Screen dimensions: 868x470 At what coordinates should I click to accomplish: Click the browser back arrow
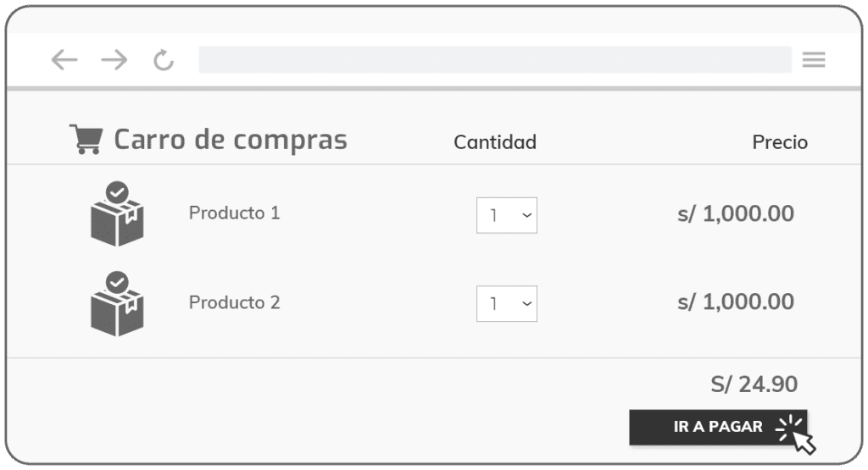click(64, 59)
